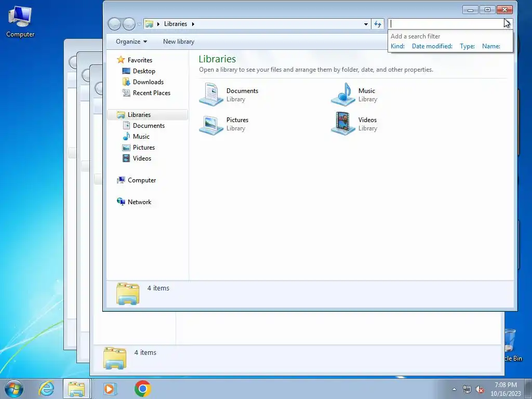The image size is (532, 399).
Task: Open Music in the navigation pane
Action: [x=141, y=137]
